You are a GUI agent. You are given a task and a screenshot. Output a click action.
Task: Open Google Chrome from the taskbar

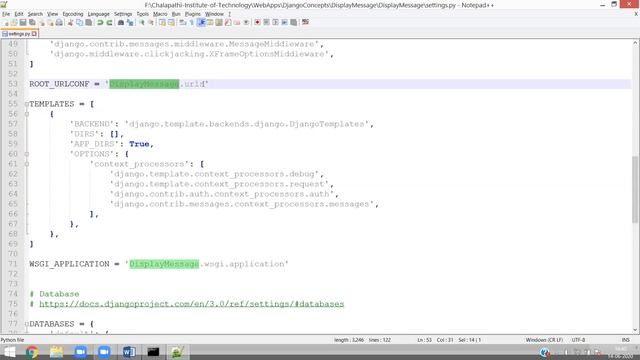pos(32,352)
